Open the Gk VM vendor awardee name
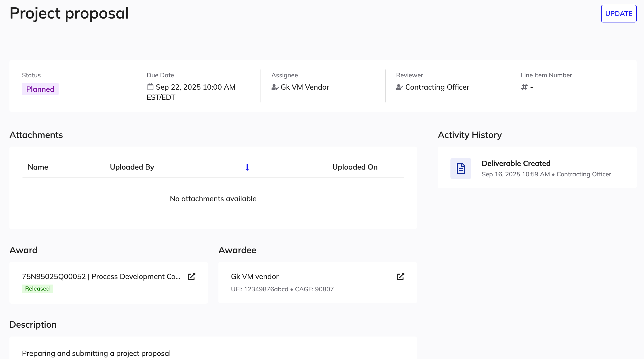 (x=255, y=276)
